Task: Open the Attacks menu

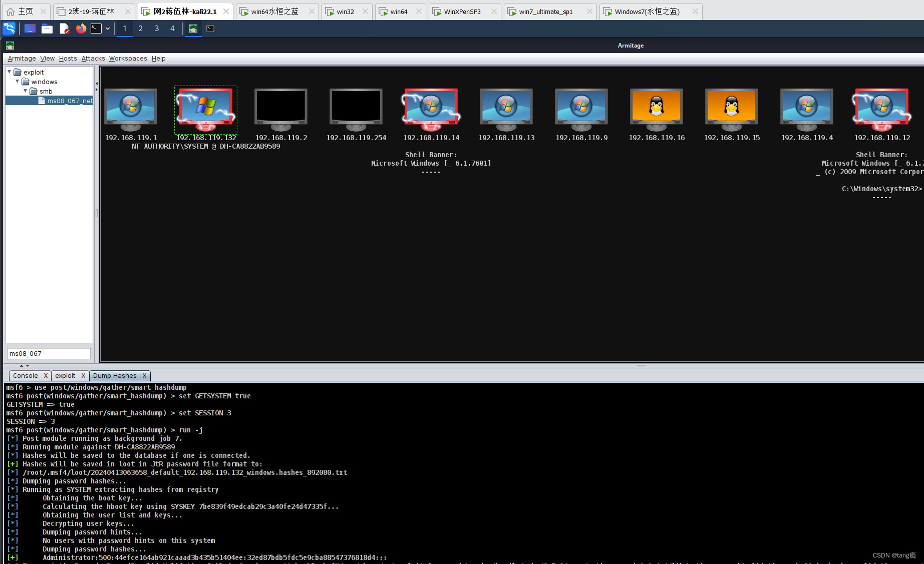Action: [93, 59]
